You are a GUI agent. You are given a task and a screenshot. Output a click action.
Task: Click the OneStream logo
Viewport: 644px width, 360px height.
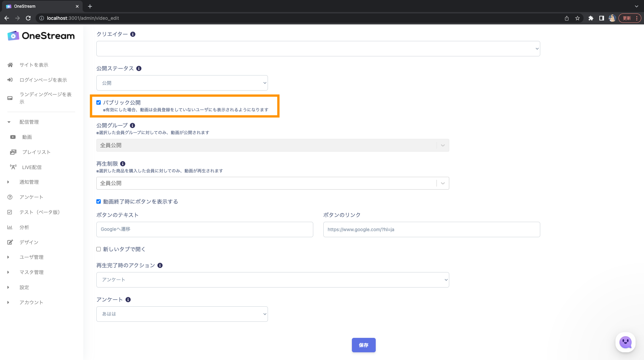pos(41,36)
